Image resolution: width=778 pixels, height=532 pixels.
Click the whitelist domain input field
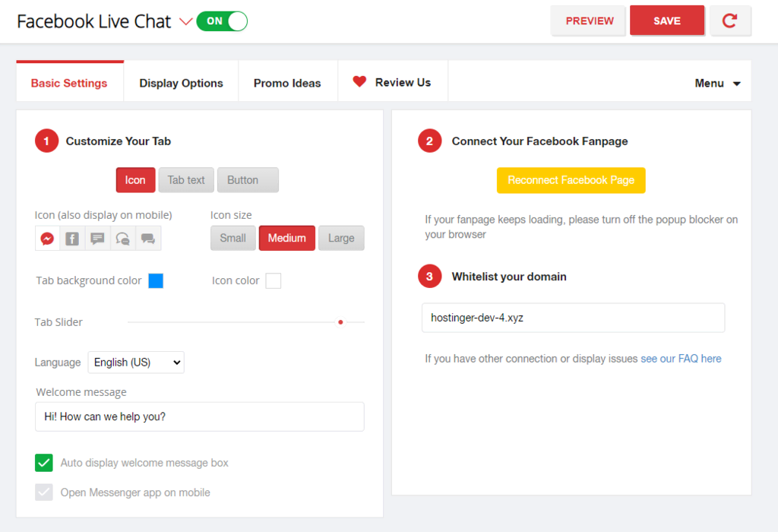[x=573, y=318]
